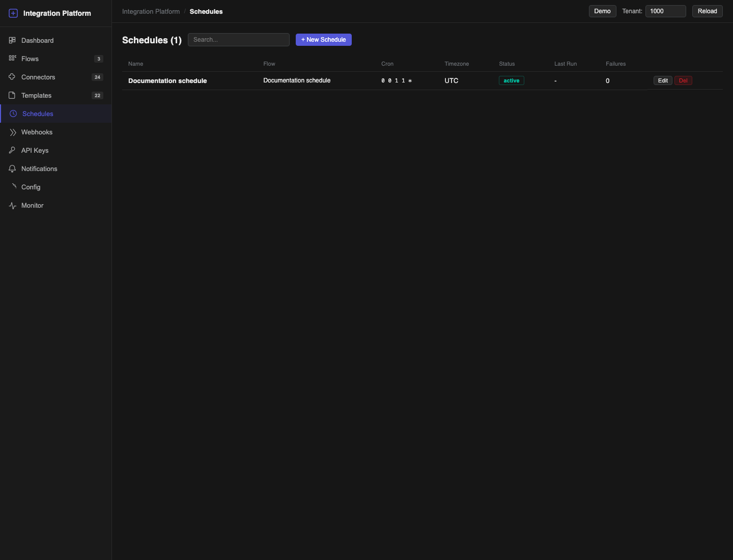This screenshot has height=560, width=733.
Task: Click the Config icon in sidebar
Action: point(14,186)
